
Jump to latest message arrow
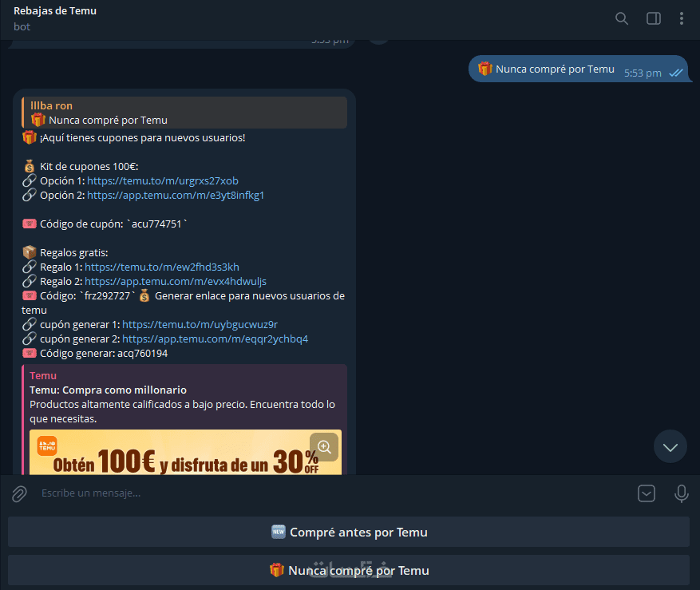670,446
